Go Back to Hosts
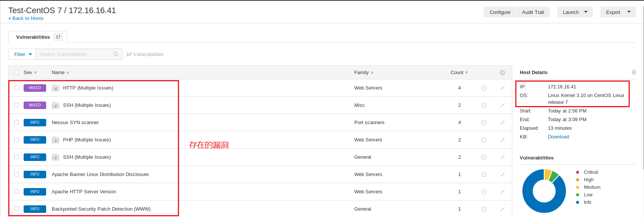The width and height of the screenshot is (644, 217). [x=26, y=18]
